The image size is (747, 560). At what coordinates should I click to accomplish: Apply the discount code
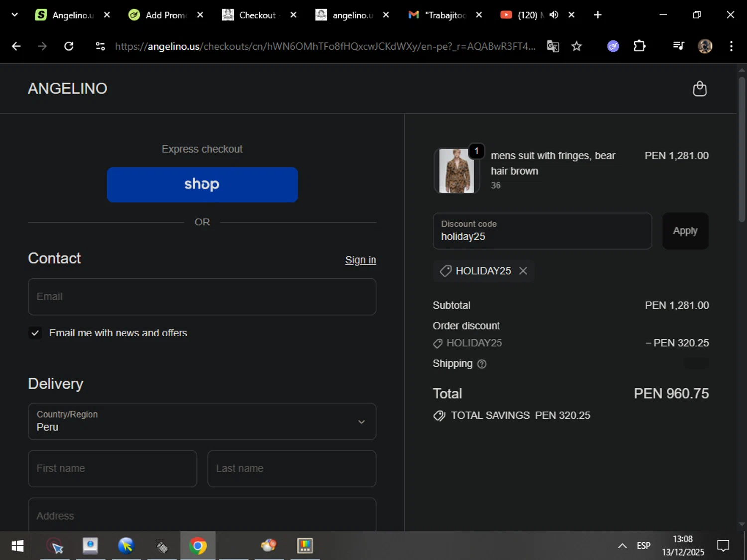point(685,231)
